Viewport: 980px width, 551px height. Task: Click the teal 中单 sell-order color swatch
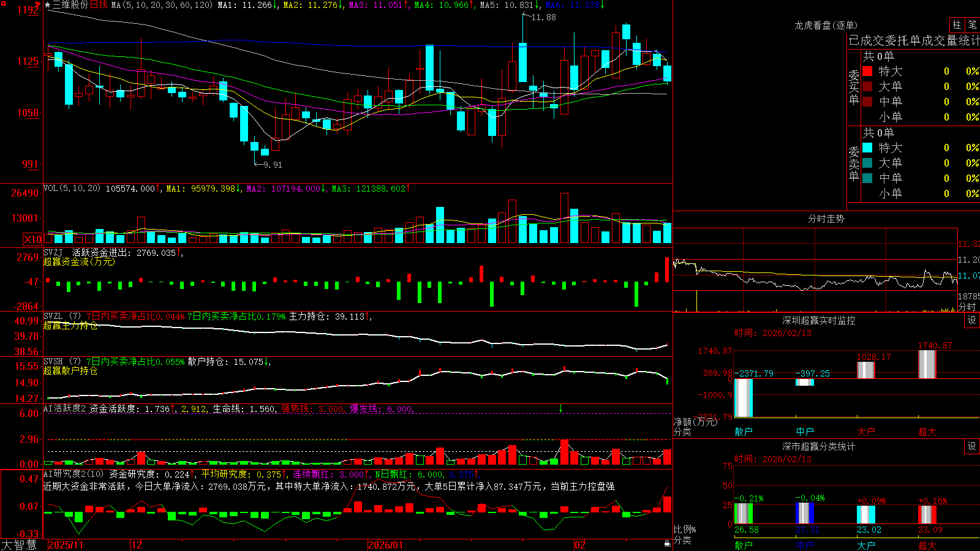(867, 178)
